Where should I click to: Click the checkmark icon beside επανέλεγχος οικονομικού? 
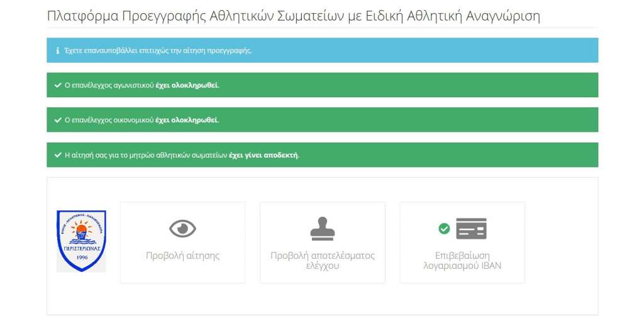58,120
